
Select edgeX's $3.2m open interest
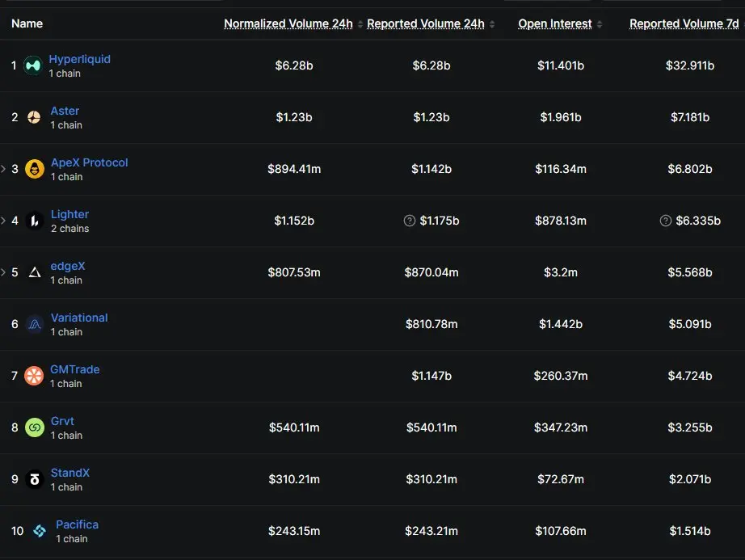coord(561,272)
